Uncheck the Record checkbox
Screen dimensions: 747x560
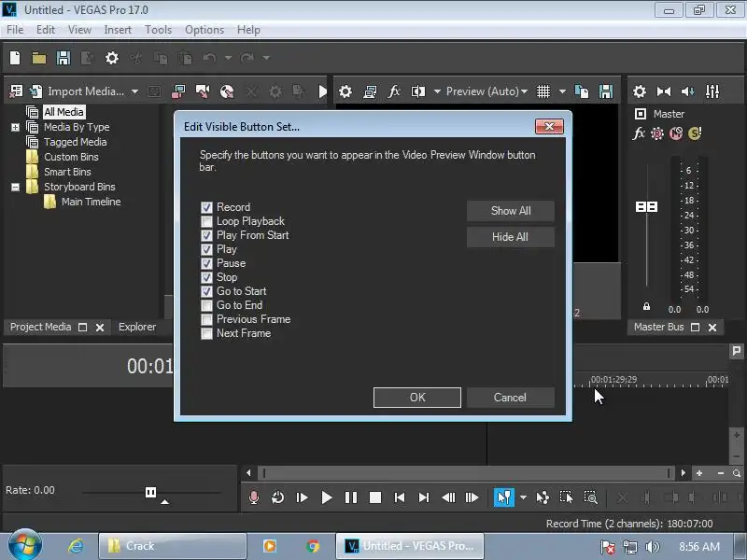pos(206,207)
